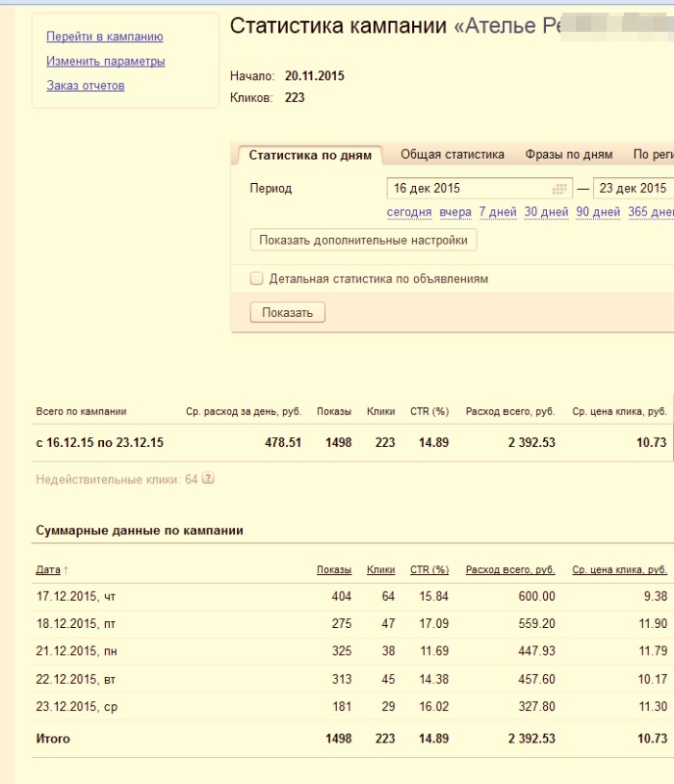Choose the вчера period shortcut
The image size is (674, 784).
click(455, 213)
